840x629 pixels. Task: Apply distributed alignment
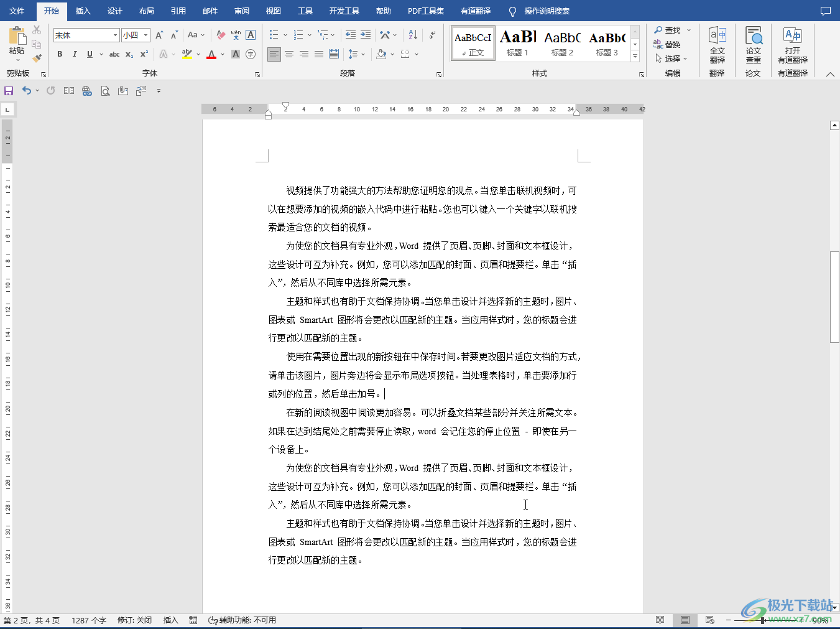point(334,54)
